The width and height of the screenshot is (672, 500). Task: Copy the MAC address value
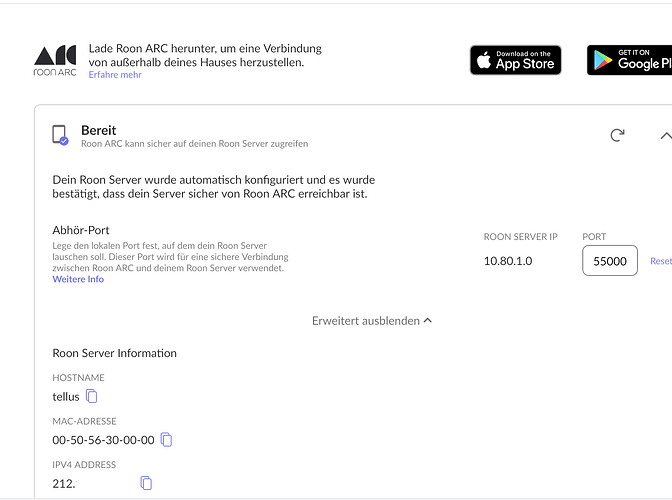[167, 440]
